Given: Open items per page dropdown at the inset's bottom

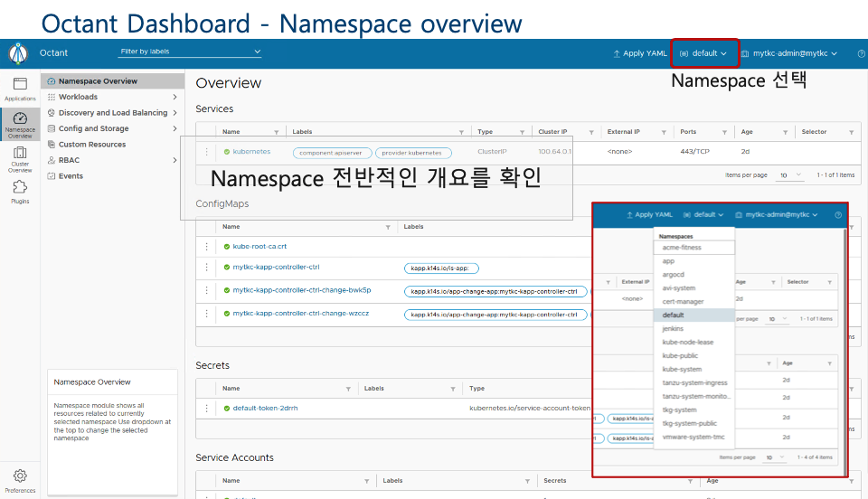Looking at the screenshot, I should [775, 457].
